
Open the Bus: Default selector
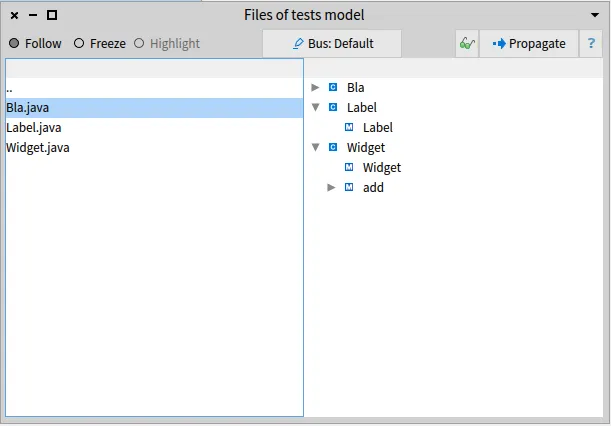[x=332, y=43]
